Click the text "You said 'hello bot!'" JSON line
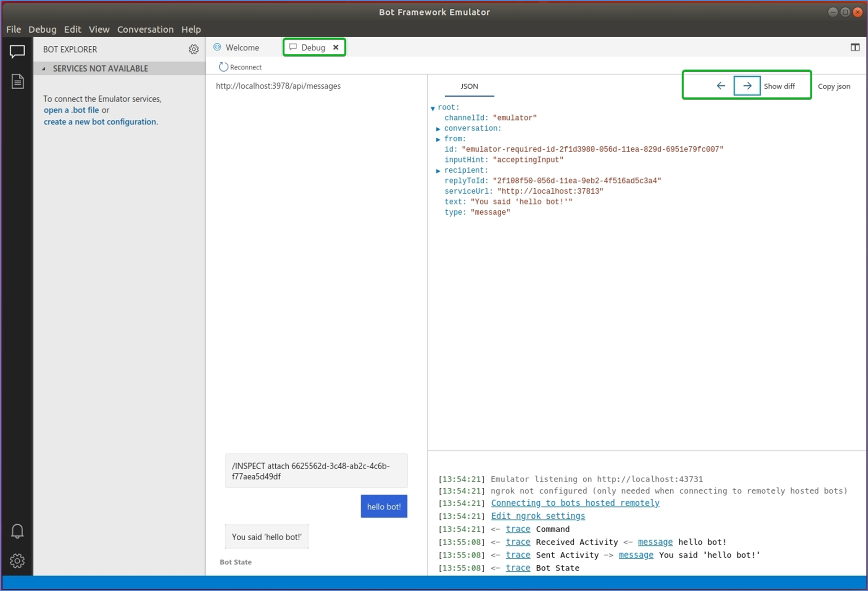This screenshot has width=868, height=591. (508, 202)
